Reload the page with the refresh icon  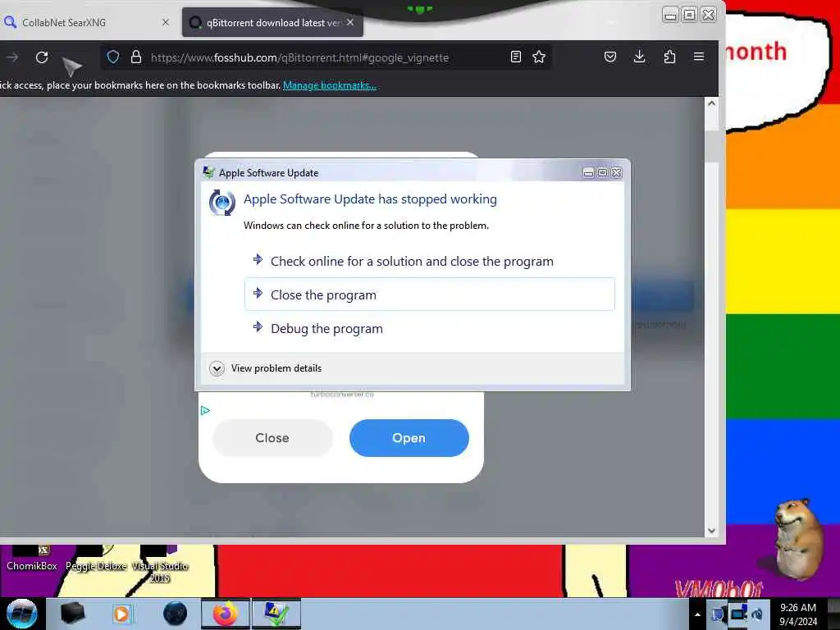pyautogui.click(x=42, y=57)
